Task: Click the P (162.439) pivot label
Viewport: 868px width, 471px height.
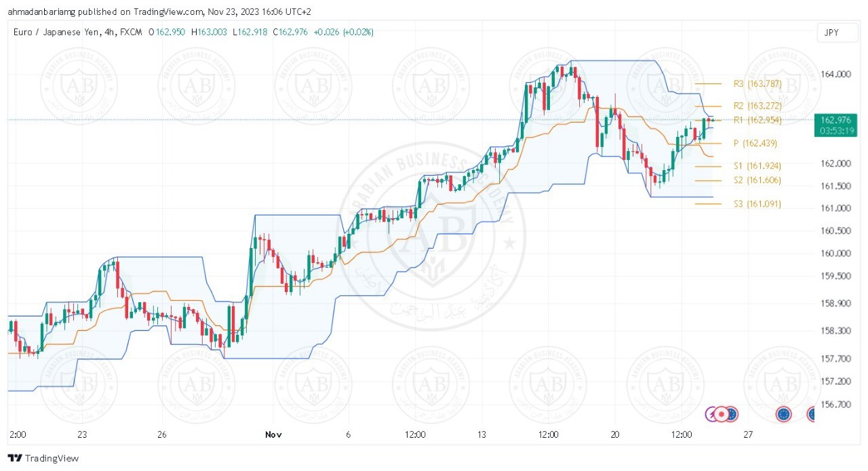Action: tap(754, 144)
